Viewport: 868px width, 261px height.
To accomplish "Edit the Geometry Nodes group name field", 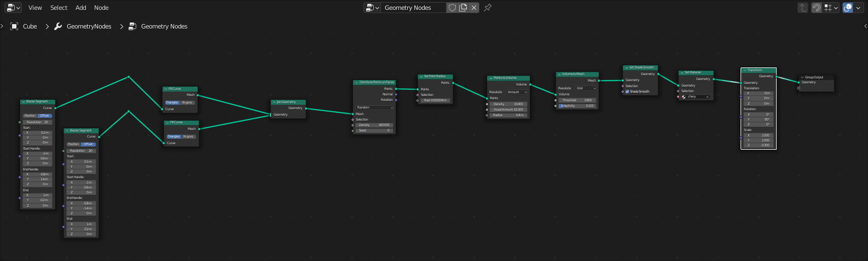I will click(413, 8).
